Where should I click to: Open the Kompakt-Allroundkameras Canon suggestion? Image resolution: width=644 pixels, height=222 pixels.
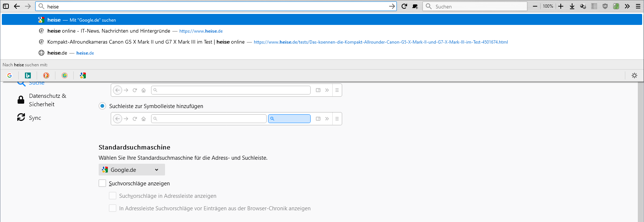pyautogui.click(x=322, y=42)
